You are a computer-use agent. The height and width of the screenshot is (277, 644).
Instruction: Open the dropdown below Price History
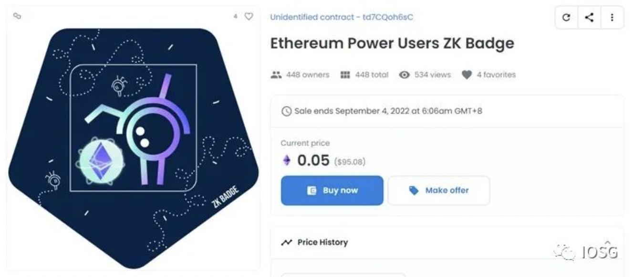[343, 275]
